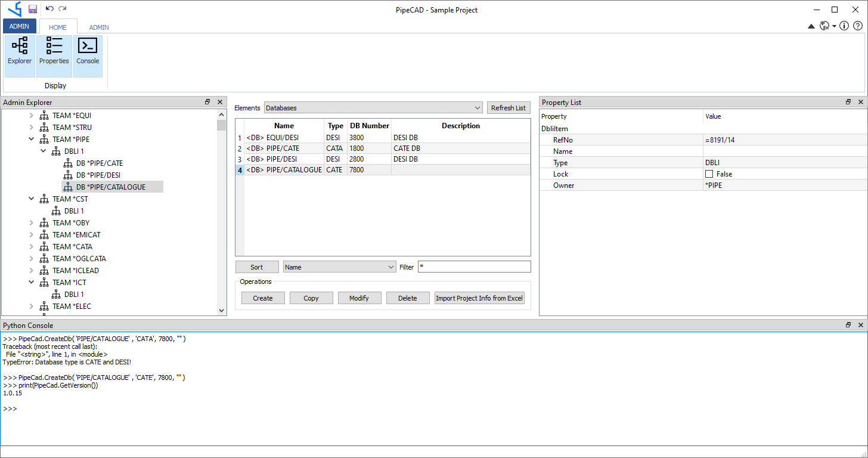The width and height of the screenshot is (868, 458).
Task: Open the Properties tool in Display group
Action: coord(54,54)
